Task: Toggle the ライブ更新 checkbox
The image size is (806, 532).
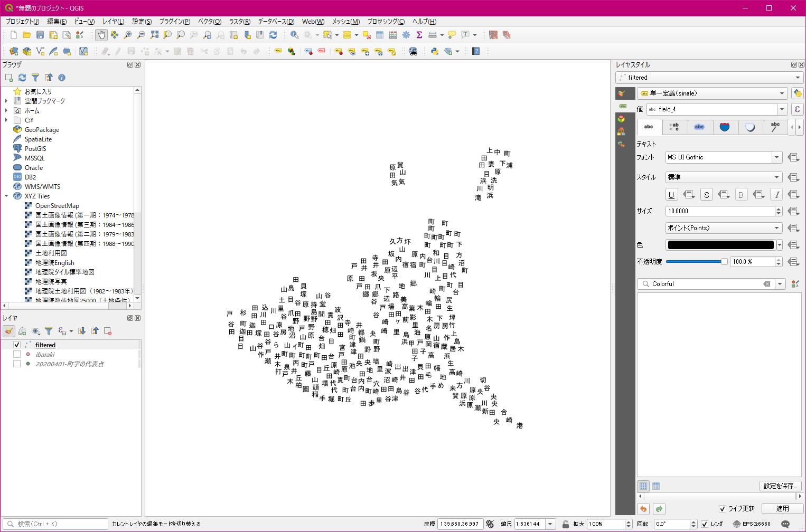Action: pos(722,509)
